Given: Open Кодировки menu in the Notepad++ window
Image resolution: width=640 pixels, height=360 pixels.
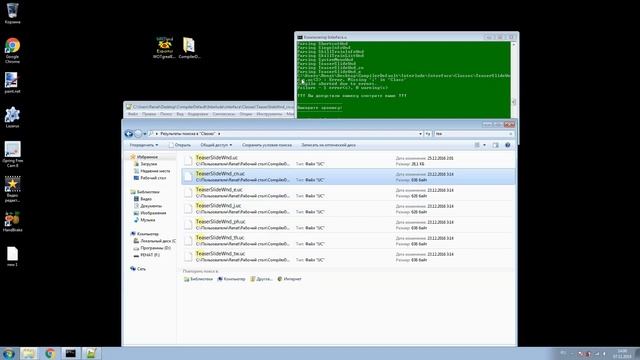Looking at the screenshot, I should point(198,114).
